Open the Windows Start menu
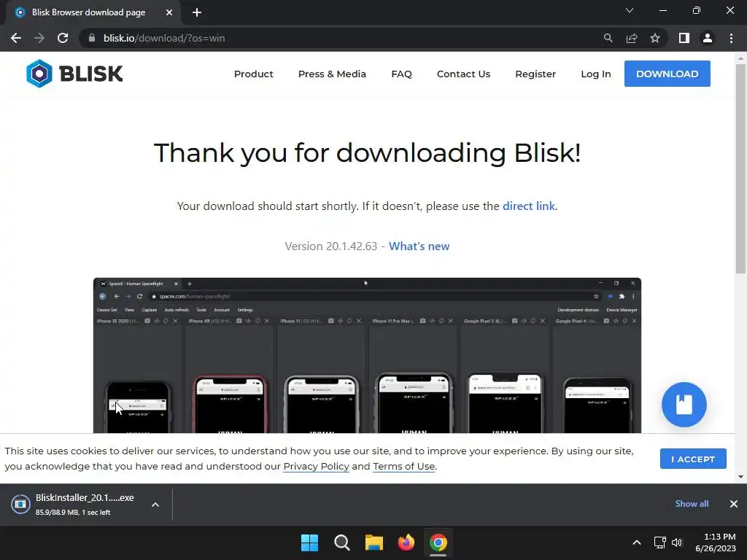This screenshot has width=747, height=560. pyautogui.click(x=309, y=542)
